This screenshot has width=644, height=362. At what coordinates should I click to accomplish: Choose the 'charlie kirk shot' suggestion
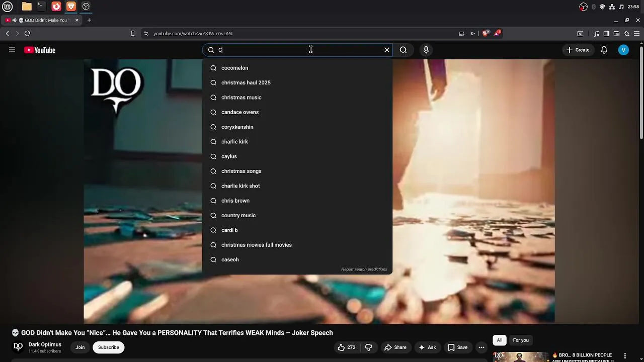click(297, 186)
